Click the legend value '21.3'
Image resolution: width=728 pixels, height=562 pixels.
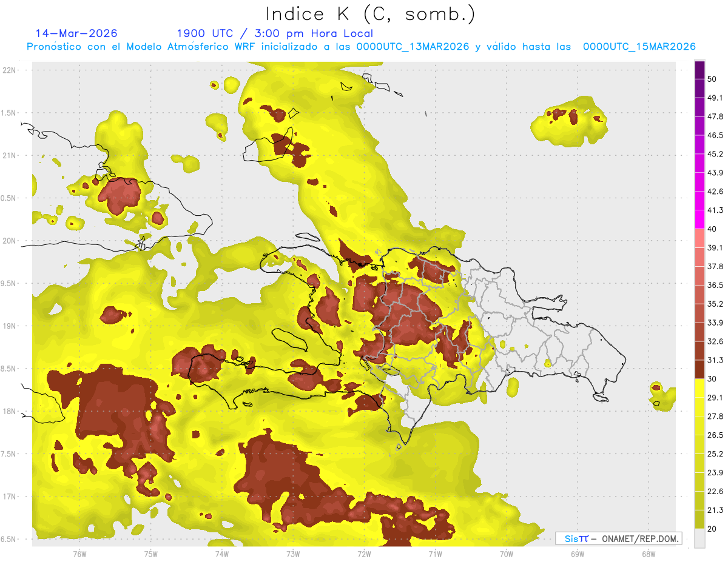tap(715, 510)
